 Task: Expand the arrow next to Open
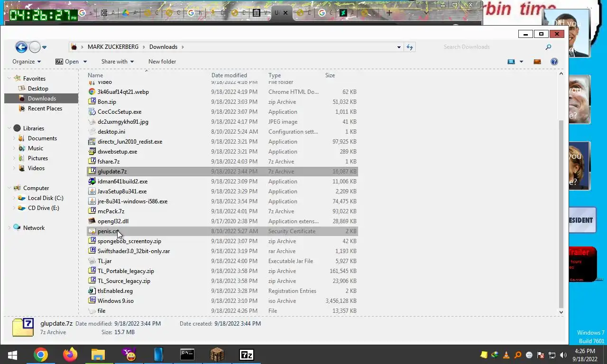(x=85, y=62)
